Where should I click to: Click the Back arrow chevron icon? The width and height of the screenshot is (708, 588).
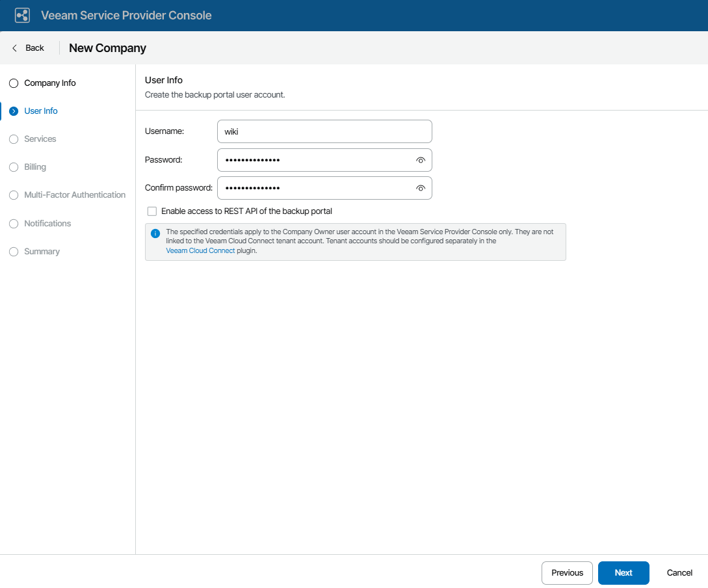[x=15, y=48]
